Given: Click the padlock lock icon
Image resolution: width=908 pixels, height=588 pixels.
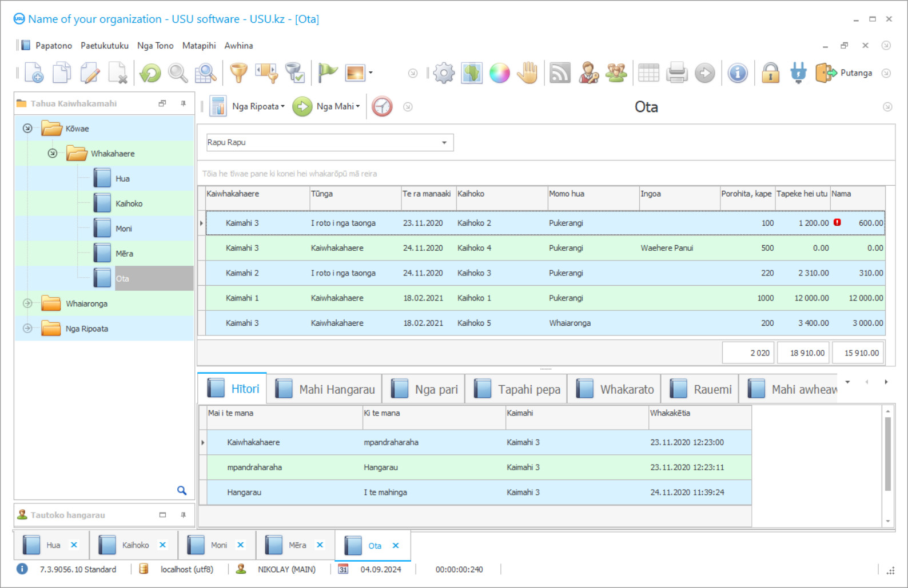Looking at the screenshot, I should click(770, 73).
